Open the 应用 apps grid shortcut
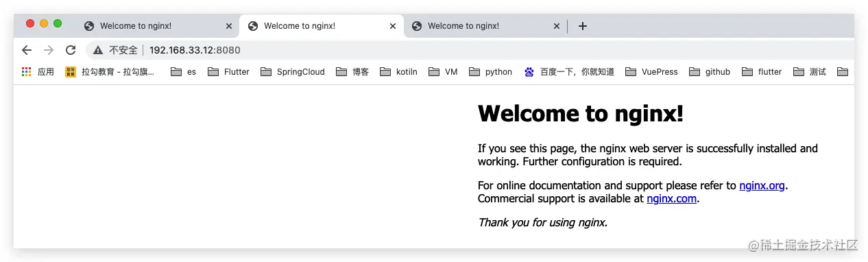 coord(38,71)
